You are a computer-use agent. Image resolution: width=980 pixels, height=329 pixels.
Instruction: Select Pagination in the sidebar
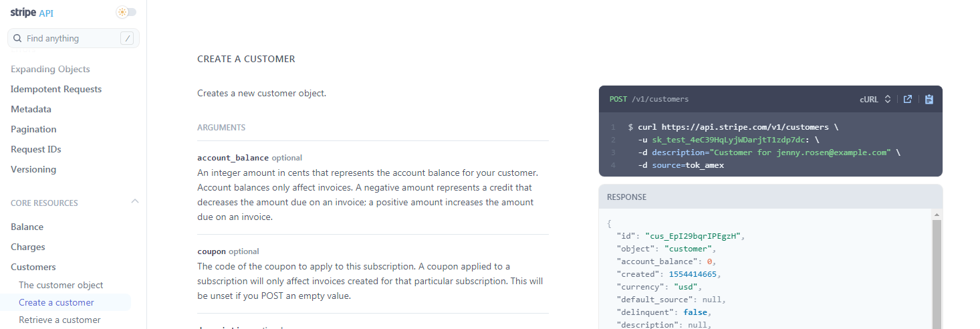(x=33, y=129)
